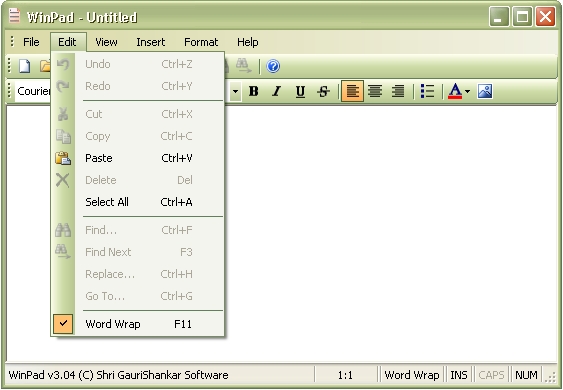Toggle Bold formatting button
Screen dimensions: 563x390
tap(253, 92)
